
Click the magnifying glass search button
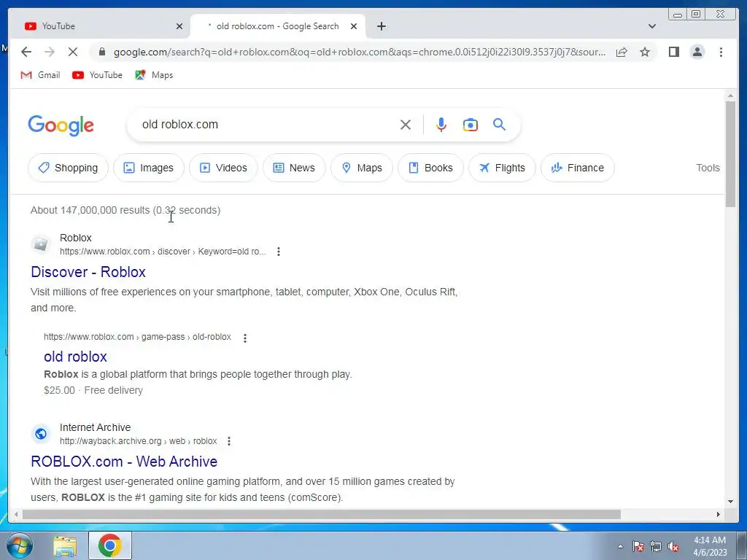pyautogui.click(x=499, y=125)
